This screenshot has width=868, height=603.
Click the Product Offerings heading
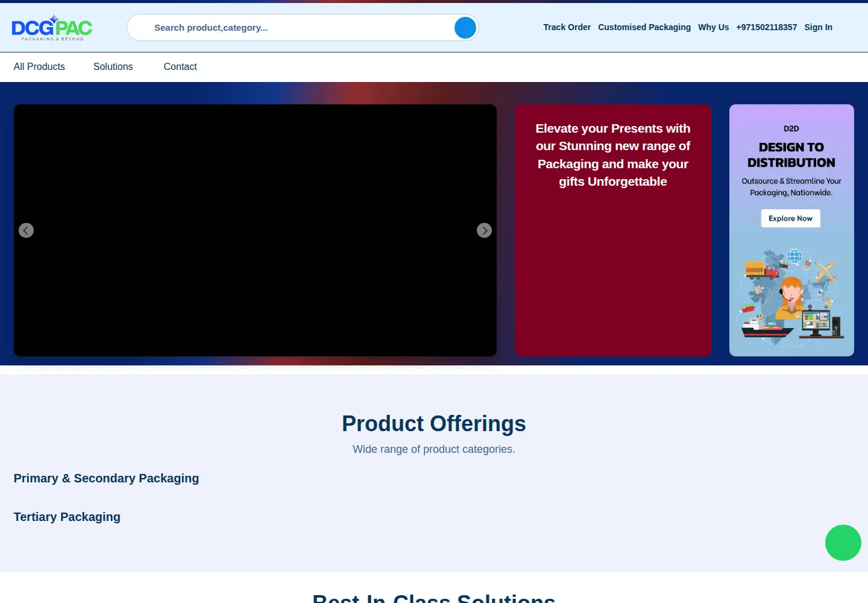click(434, 423)
